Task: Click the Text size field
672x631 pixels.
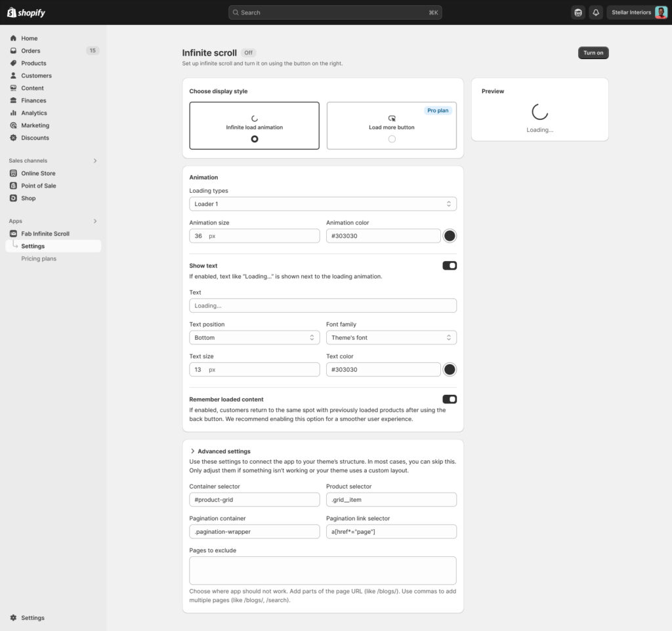Action: tap(255, 369)
